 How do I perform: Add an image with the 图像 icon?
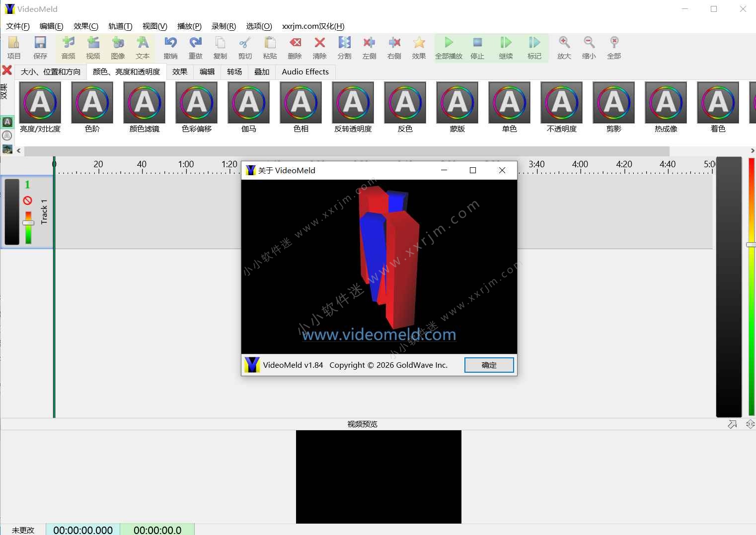click(x=118, y=48)
